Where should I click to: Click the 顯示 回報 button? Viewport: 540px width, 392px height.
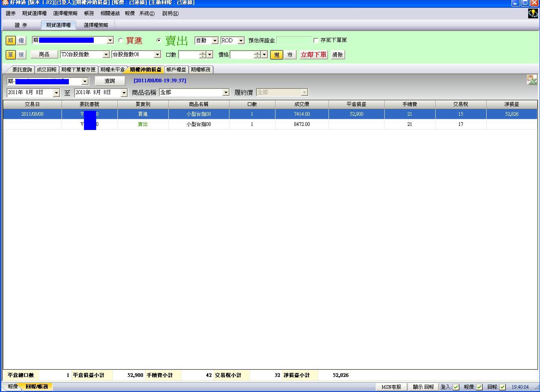click(x=423, y=387)
